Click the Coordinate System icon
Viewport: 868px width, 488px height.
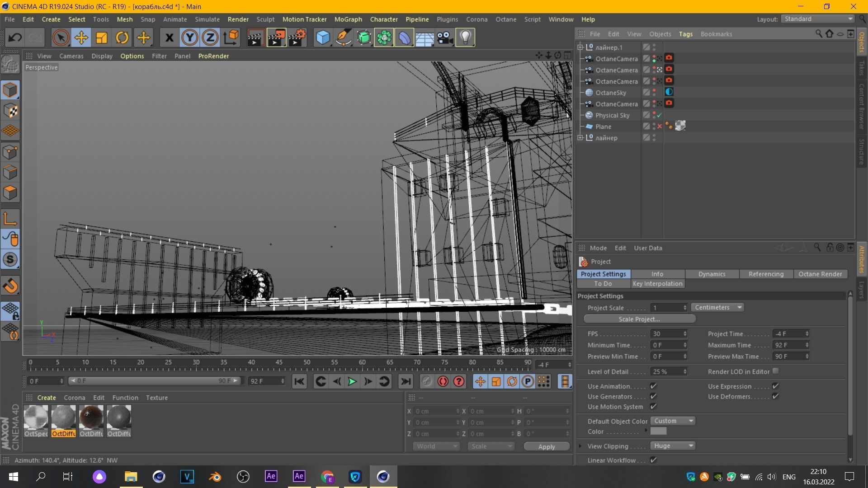231,38
